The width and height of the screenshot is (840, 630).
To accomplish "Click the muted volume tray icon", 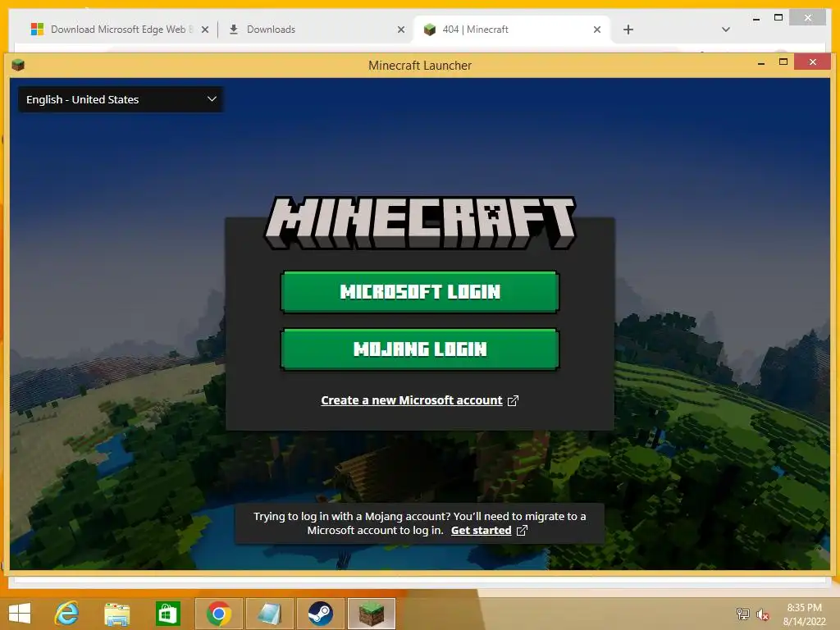I will 763,614.
